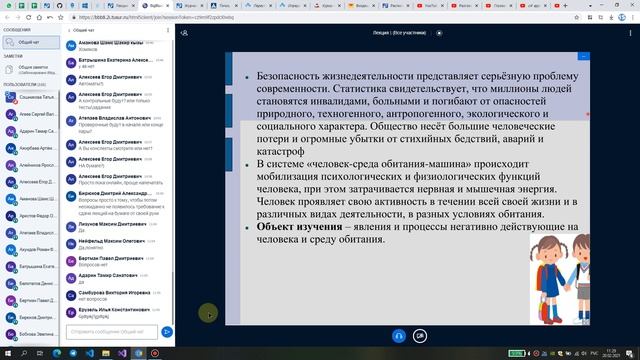Open the browser downloads icon
Screen dimensions: 640x360
point(611,18)
